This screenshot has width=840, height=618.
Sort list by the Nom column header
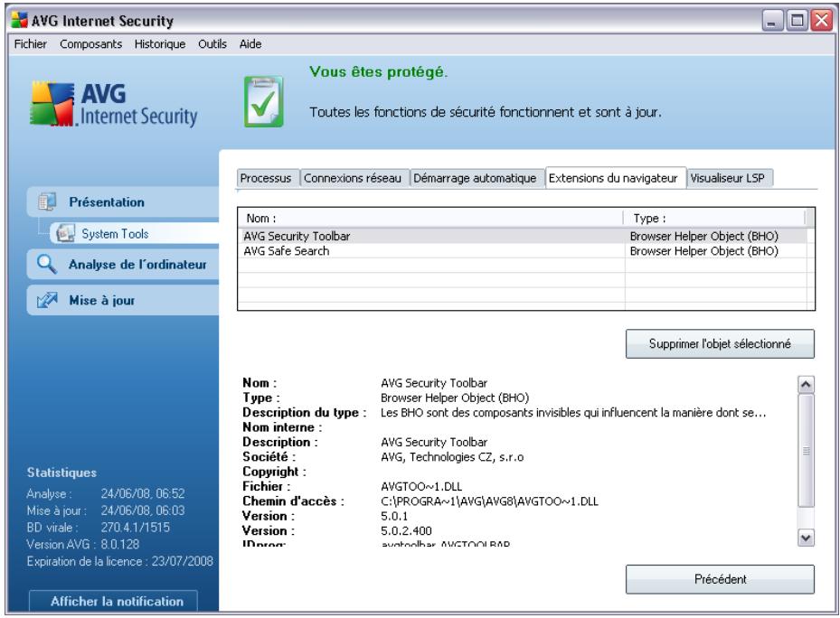[431, 218]
